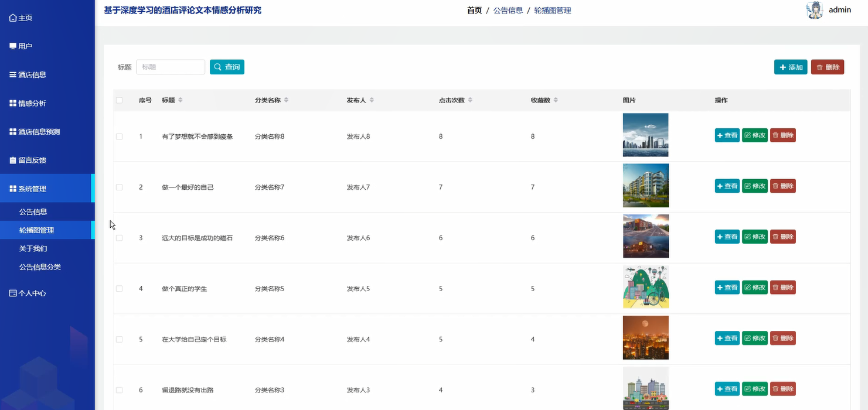Click the grid icon beside 情感分析
The image size is (868, 410).
click(13, 103)
